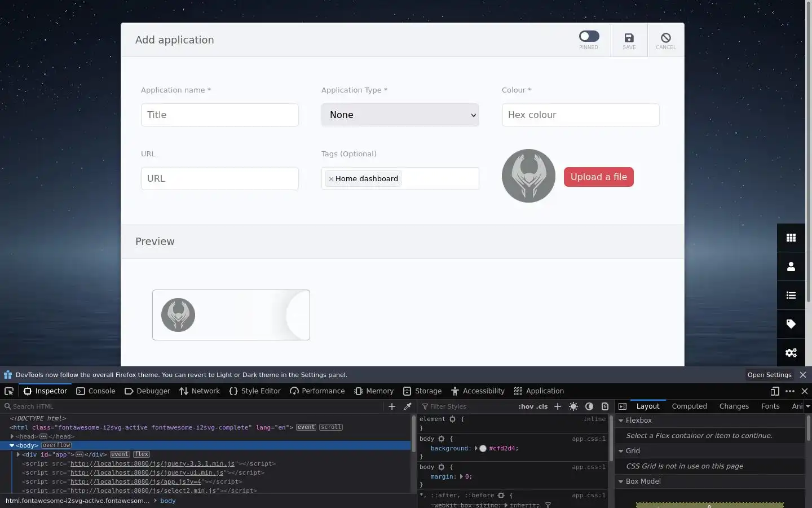
Task: Click the responsive design mode icon
Action: (x=775, y=391)
